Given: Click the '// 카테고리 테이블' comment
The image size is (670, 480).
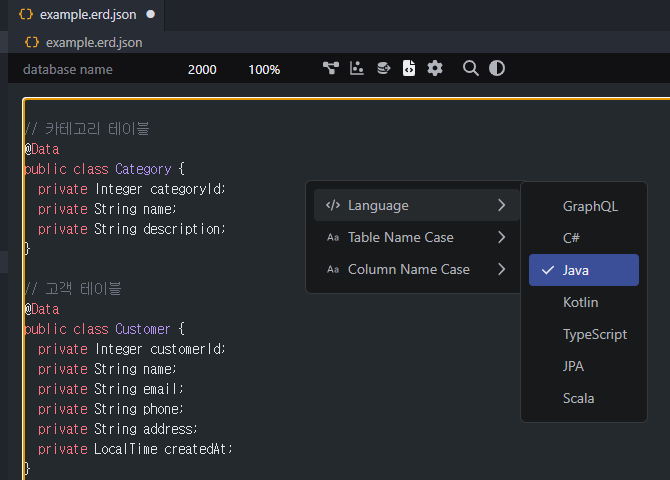Looking at the screenshot, I should tap(87, 129).
